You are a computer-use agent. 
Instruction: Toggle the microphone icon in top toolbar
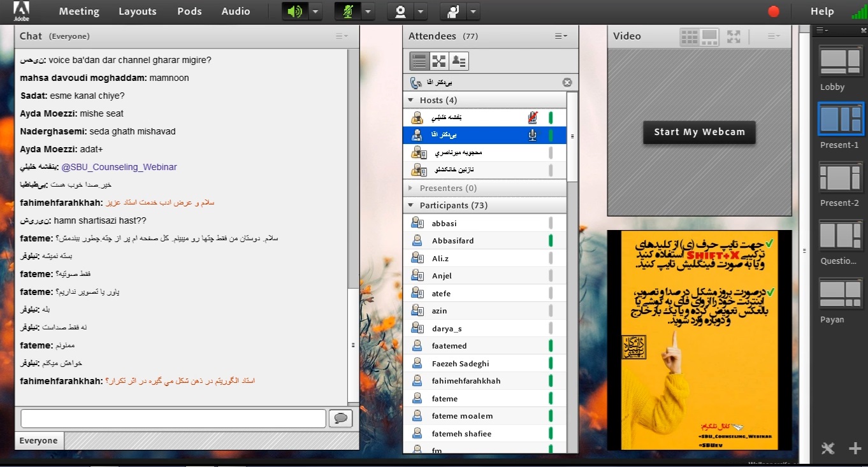pos(347,11)
